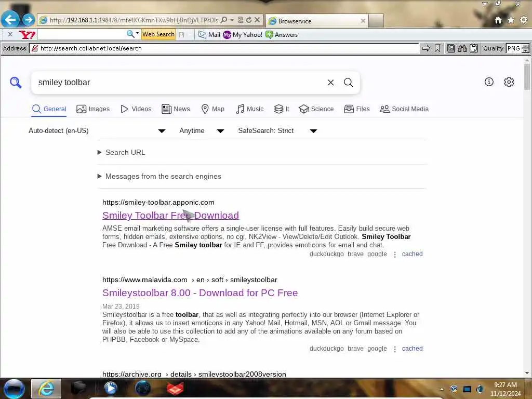Open a new IE tab

point(376,21)
